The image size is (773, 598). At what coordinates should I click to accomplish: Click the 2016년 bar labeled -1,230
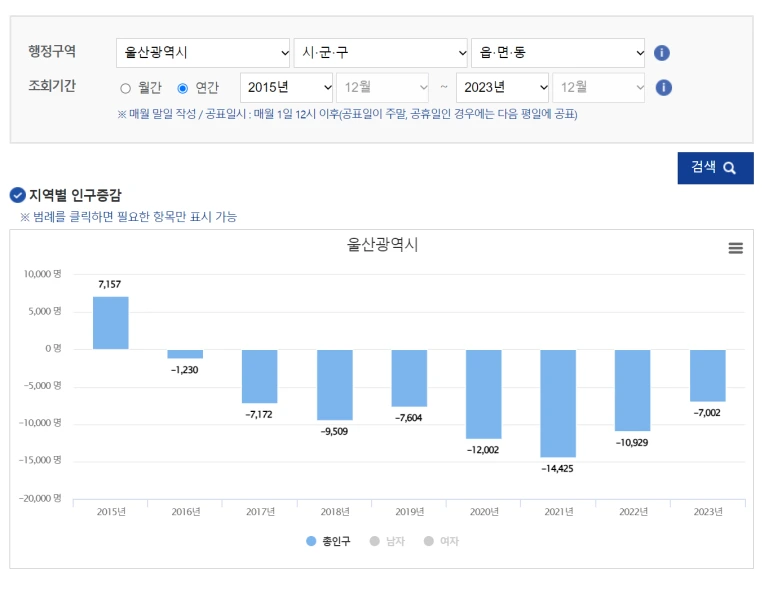click(x=185, y=354)
